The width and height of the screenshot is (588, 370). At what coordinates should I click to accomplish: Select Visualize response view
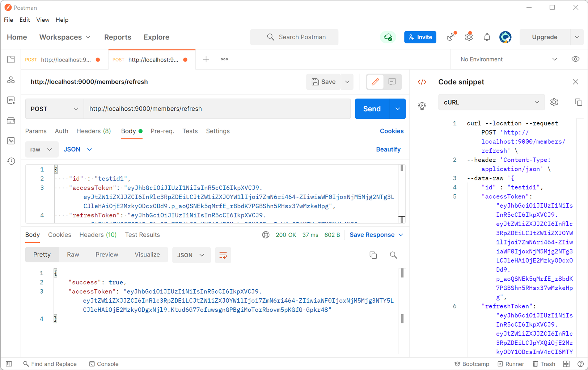tap(147, 255)
